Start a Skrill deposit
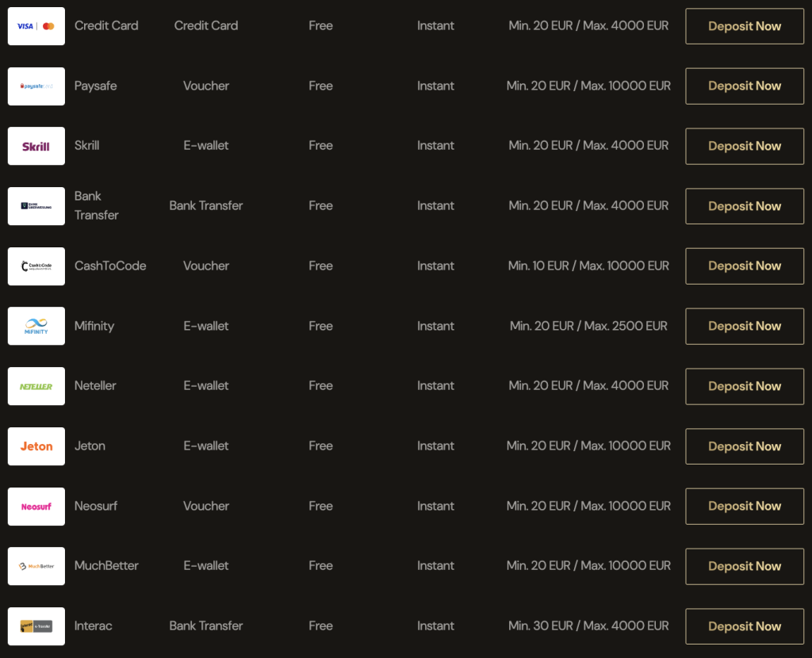This screenshot has height=658, width=812. 745,146
